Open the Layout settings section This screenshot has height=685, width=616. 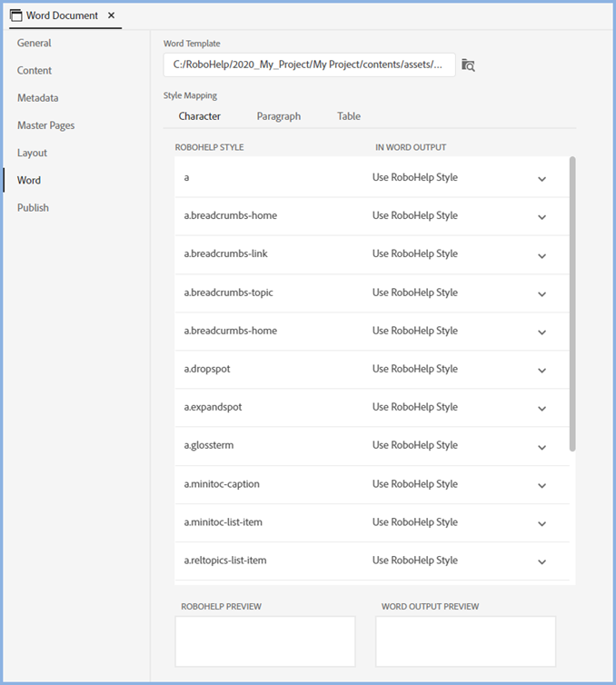point(33,153)
